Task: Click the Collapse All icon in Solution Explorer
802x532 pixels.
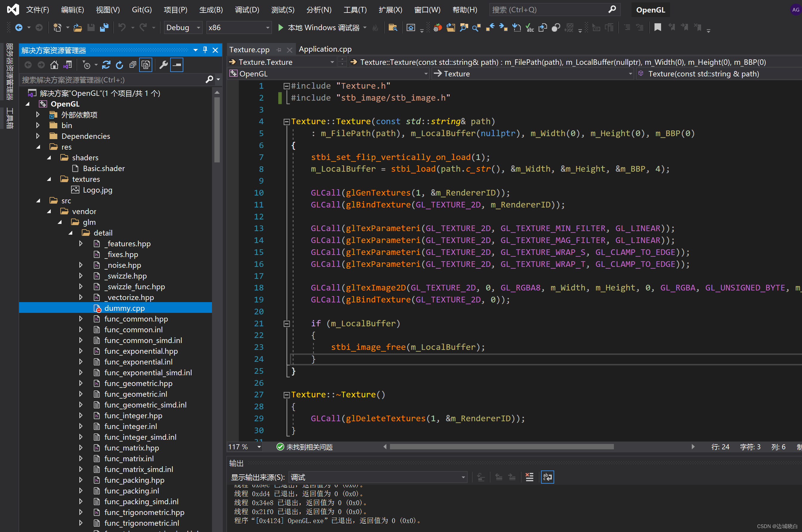Action: tap(133, 65)
